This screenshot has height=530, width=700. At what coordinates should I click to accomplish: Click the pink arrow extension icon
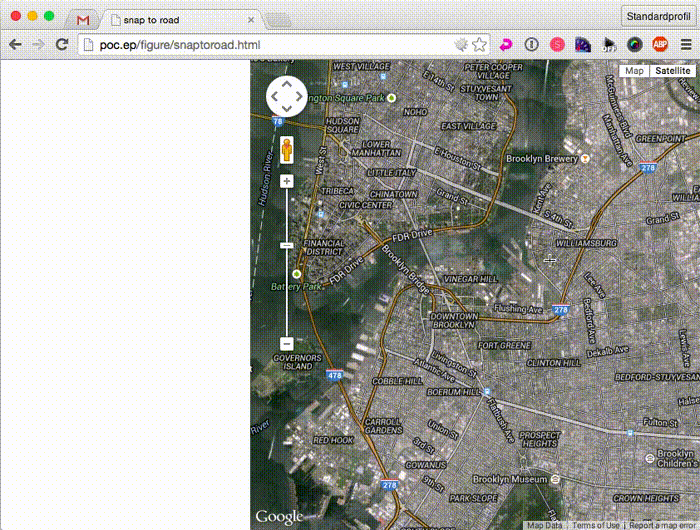pyautogui.click(x=505, y=45)
